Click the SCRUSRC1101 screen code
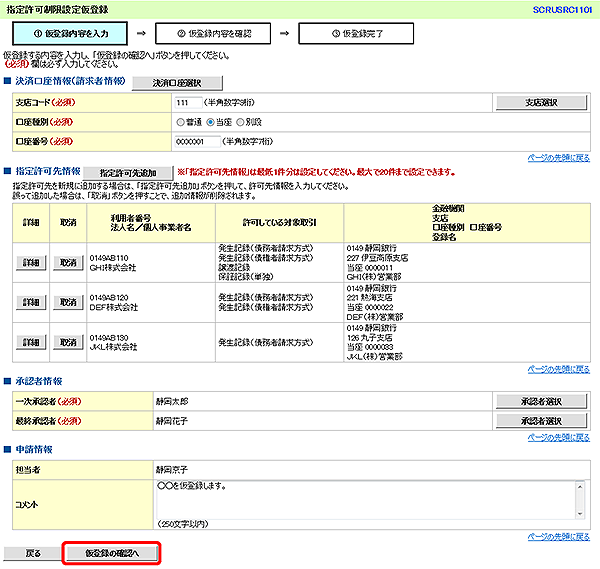600x569 pixels. (x=562, y=10)
